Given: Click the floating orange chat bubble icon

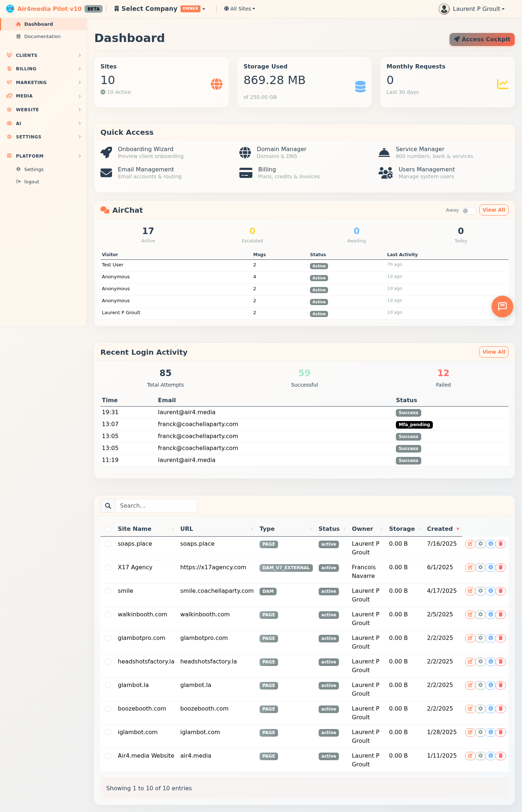Looking at the screenshot, I should click(502, 307).
